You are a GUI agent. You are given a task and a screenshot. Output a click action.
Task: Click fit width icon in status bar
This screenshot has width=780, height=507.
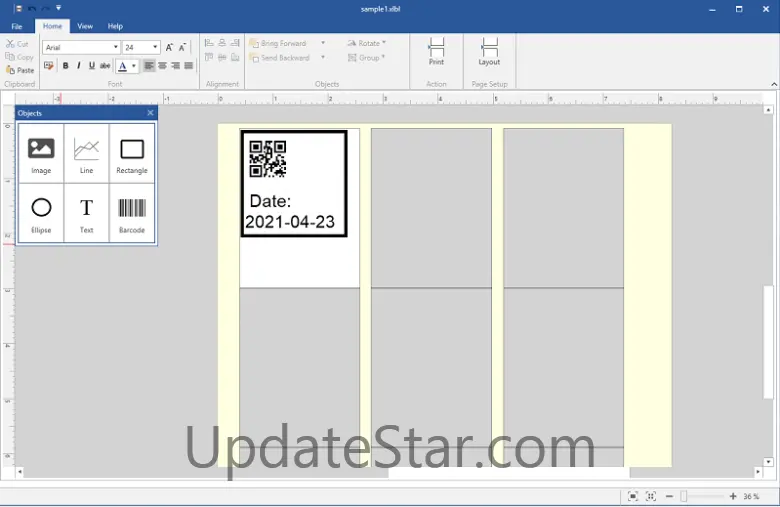651,496
